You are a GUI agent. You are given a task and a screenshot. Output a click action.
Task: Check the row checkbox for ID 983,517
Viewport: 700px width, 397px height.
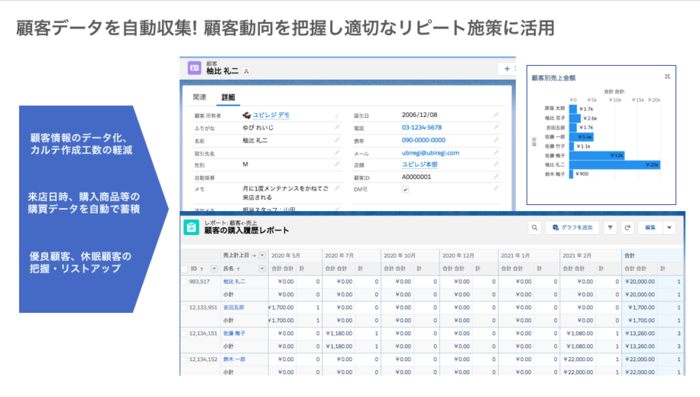[184, 282]
